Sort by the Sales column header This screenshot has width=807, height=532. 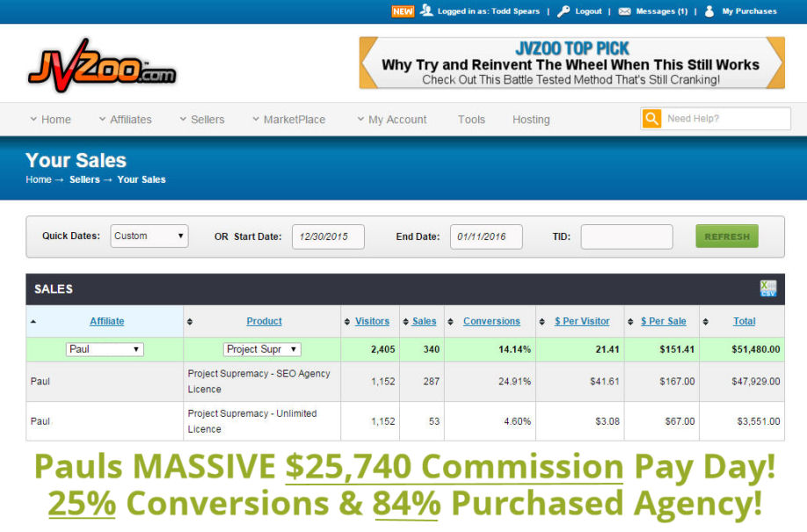pyautogui.click(x=424, y=321)
